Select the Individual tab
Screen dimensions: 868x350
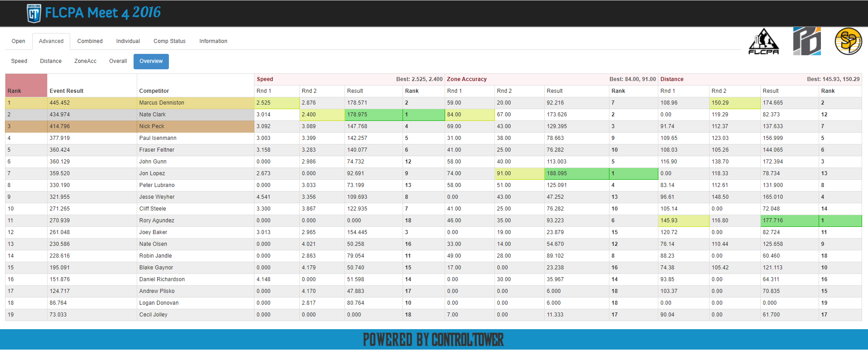pyautogui.click(x=128, y=41)
